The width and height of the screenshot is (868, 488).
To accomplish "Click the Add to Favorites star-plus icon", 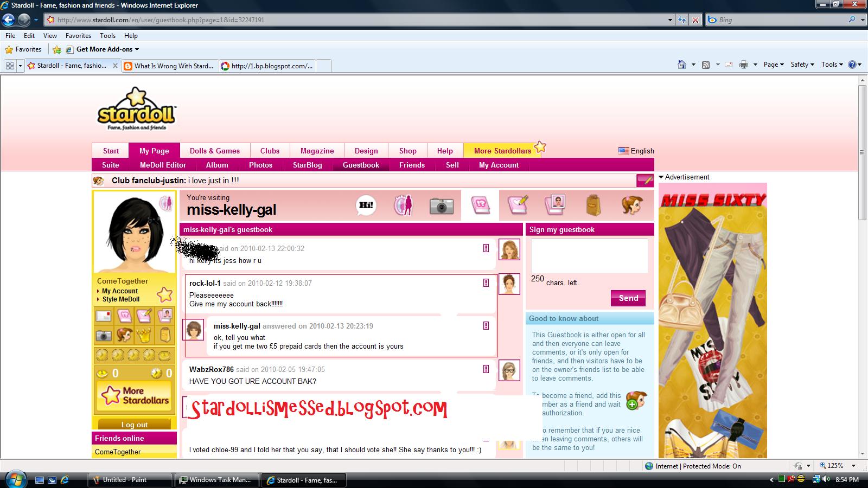I will (x=57, y=49).
